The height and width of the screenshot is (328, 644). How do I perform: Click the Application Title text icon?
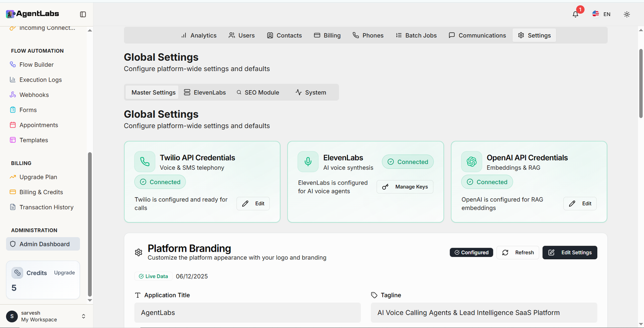pos(138,295)
